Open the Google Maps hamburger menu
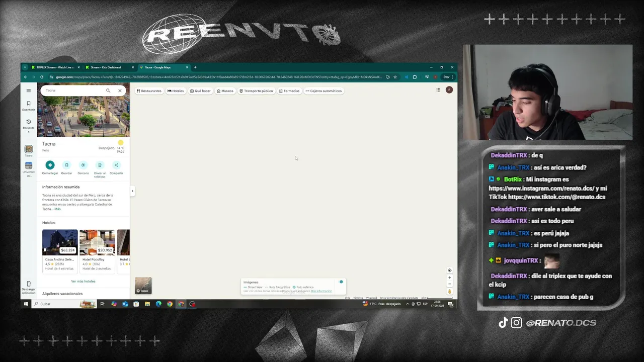The width and height of the screenshot is (644, 362). (29, 90)
